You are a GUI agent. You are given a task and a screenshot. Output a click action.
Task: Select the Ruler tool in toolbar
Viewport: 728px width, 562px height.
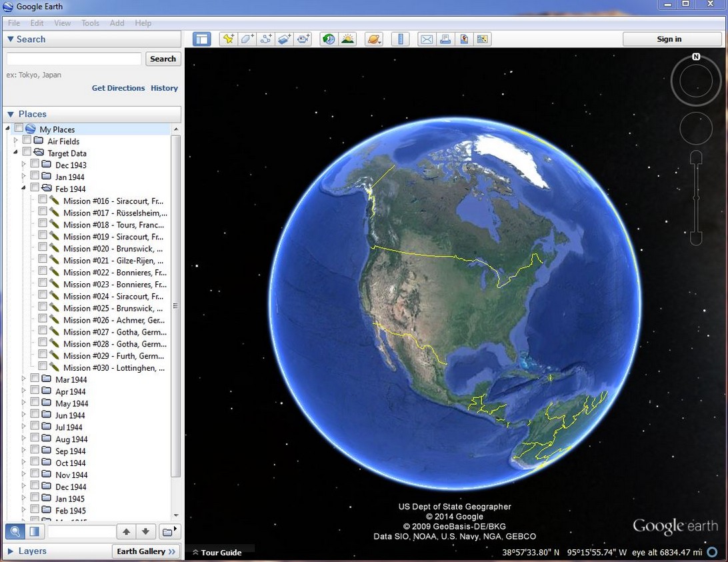[x=400, y=39]
